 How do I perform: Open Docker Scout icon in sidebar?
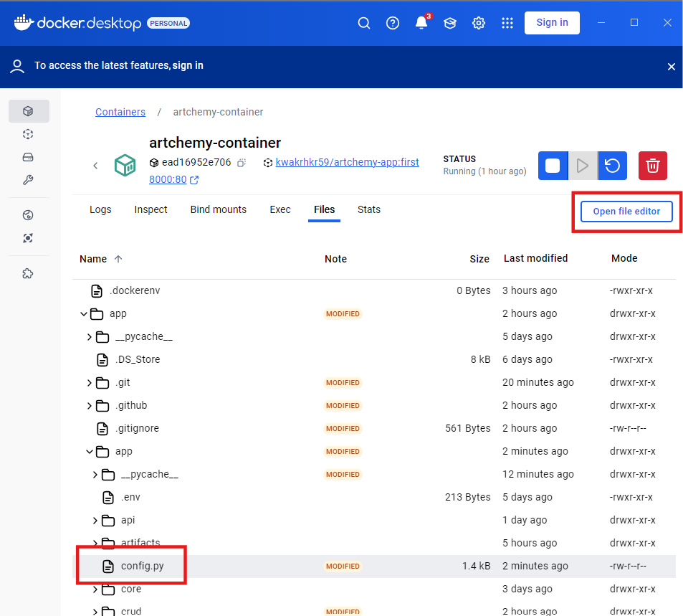click(29, 238)
